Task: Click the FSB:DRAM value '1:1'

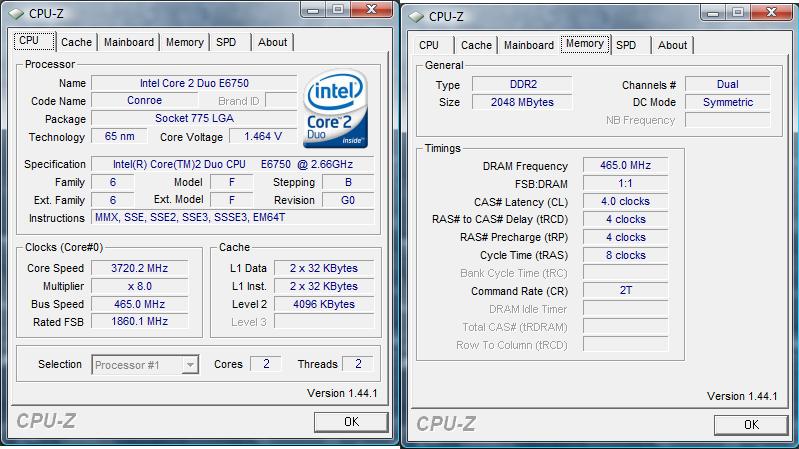Action: (625, 183)
